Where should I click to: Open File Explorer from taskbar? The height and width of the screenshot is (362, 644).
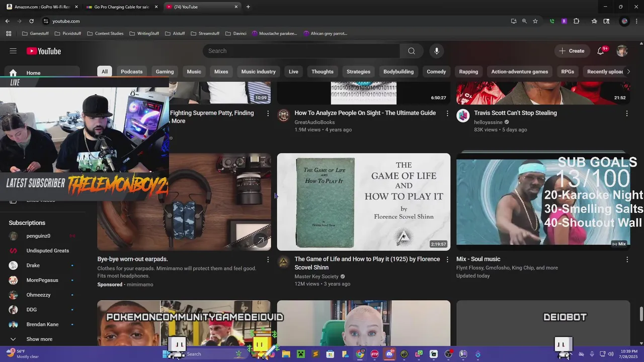(286, 354)
